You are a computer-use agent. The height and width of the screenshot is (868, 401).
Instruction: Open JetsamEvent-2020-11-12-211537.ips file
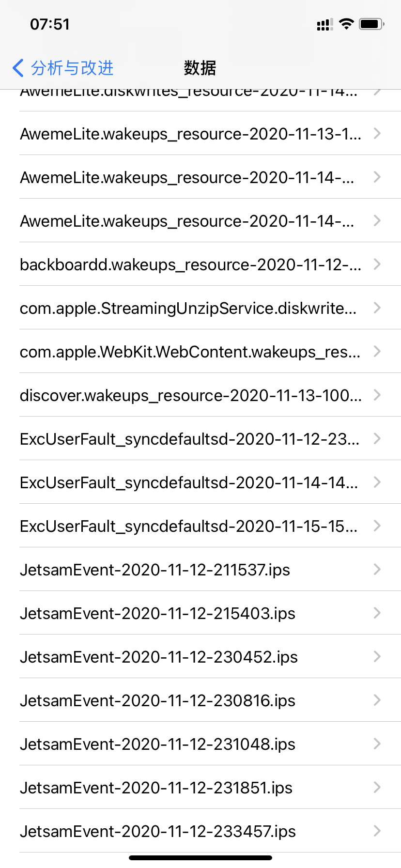click(155, 570)
